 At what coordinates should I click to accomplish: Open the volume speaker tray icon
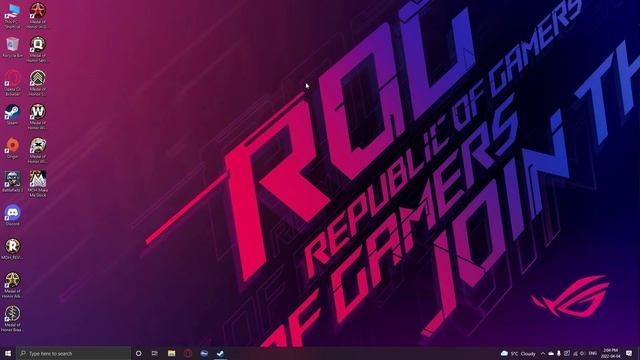click(x=582, y=353)
